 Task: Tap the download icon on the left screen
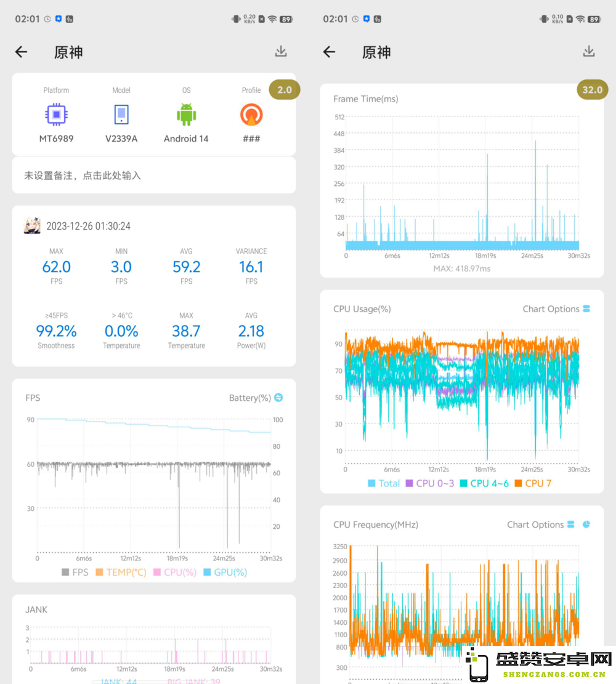pos(281,52)
